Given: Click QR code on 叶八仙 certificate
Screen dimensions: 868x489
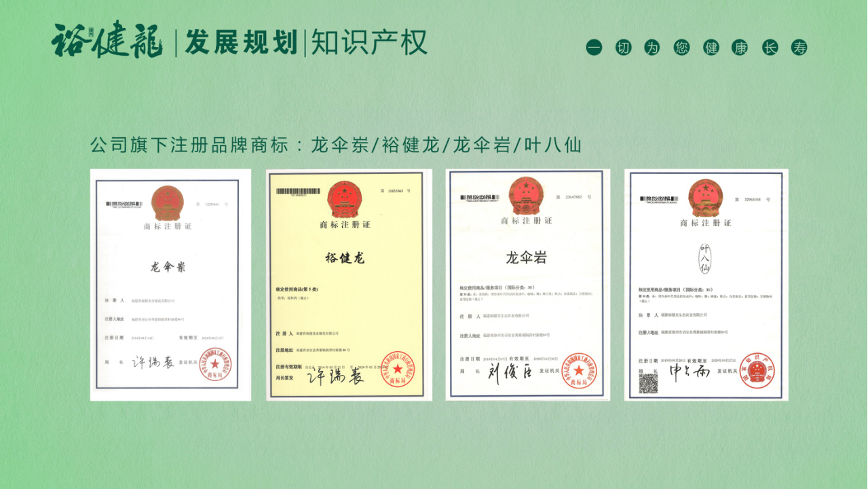Looking at the screenshot, I should point(648,383).
